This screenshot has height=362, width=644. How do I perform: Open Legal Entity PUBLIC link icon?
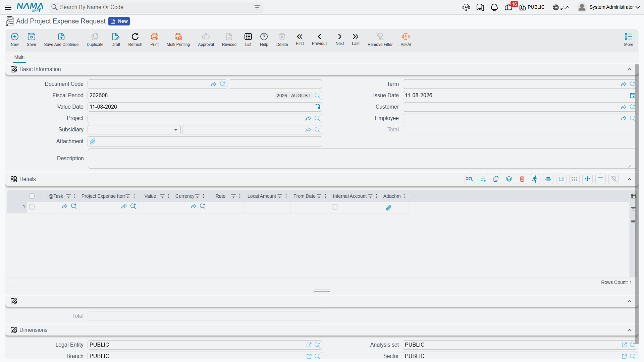pyautogui.click(x=309, y=345)
